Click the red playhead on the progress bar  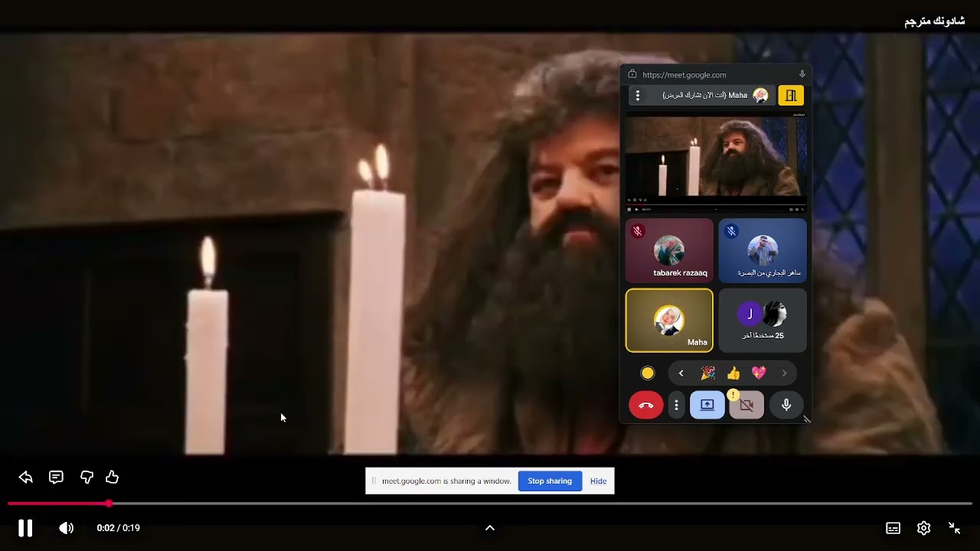pyautogui.click(x=109, y=504)
